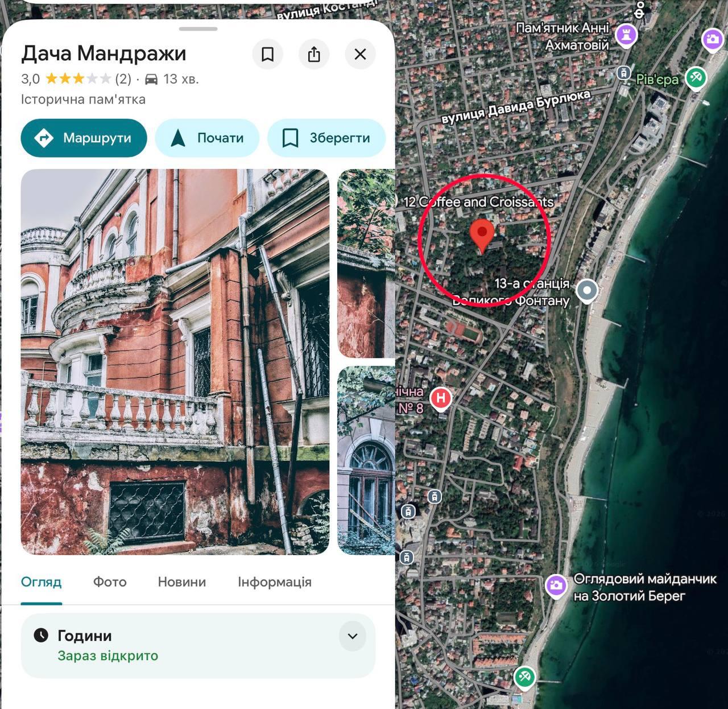Select the Огляд overview tab
This screenshot has width=728, height=709.
pos(41,582)
